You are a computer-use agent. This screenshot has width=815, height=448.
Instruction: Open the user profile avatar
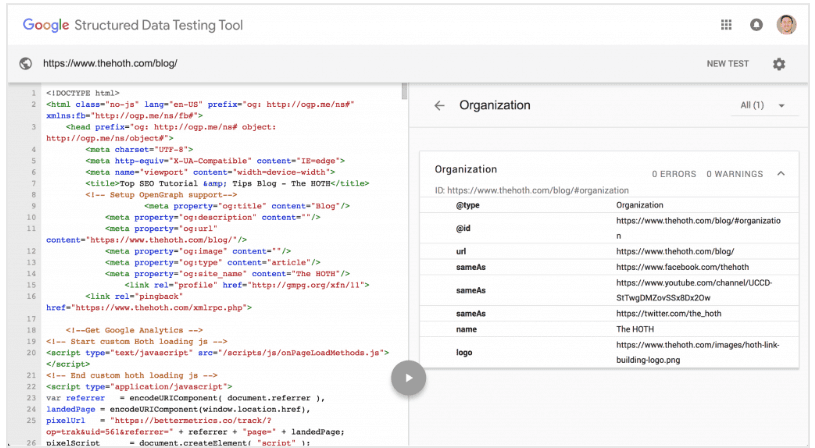pyautogui.click(x=786, y=24)
